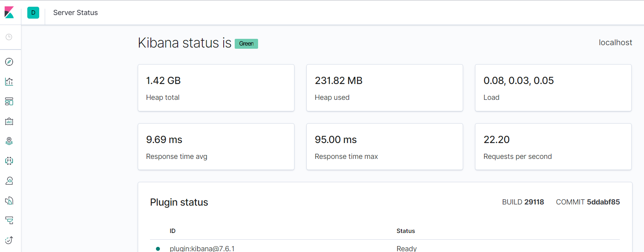Open Uptime icon in sidebar
The image size is (644, 252).
tap(9, 240)
